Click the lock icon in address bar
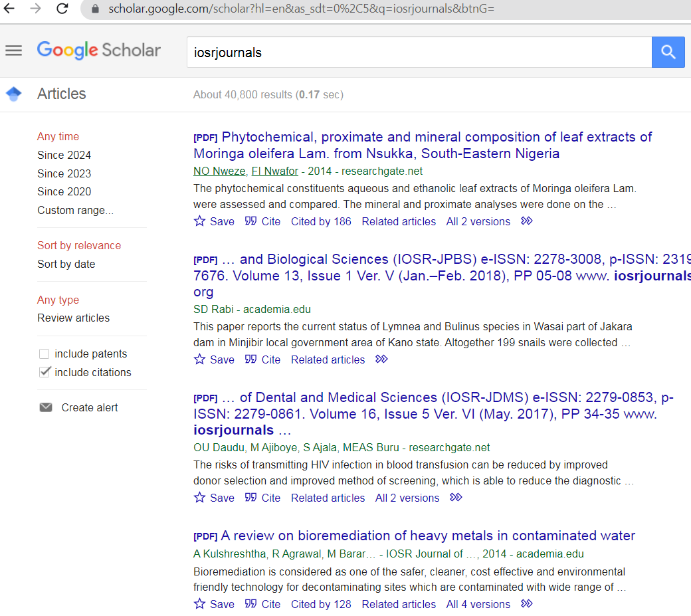691x616 pixels. pos(95,9)
